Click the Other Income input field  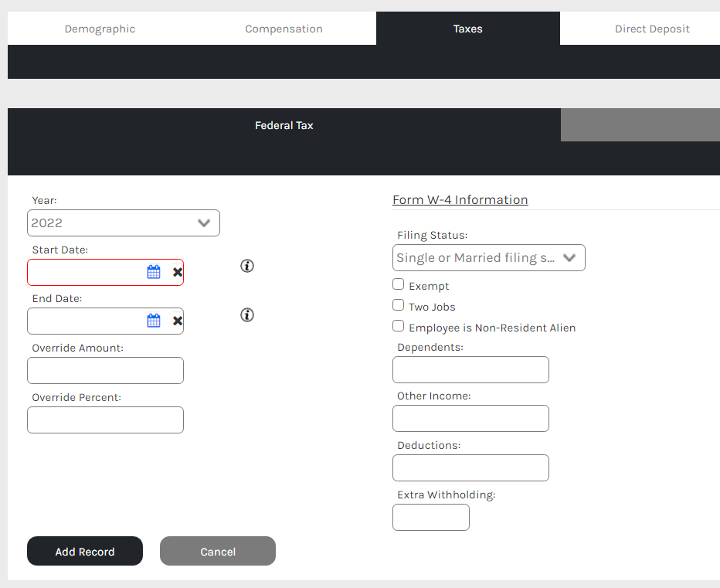pyautogui.click(x=470, y=418)
